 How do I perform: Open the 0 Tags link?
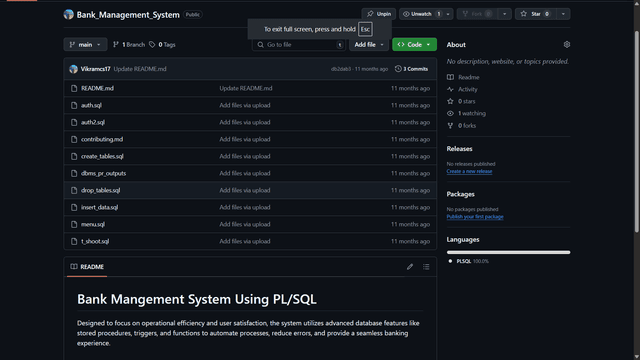(162, 44)
